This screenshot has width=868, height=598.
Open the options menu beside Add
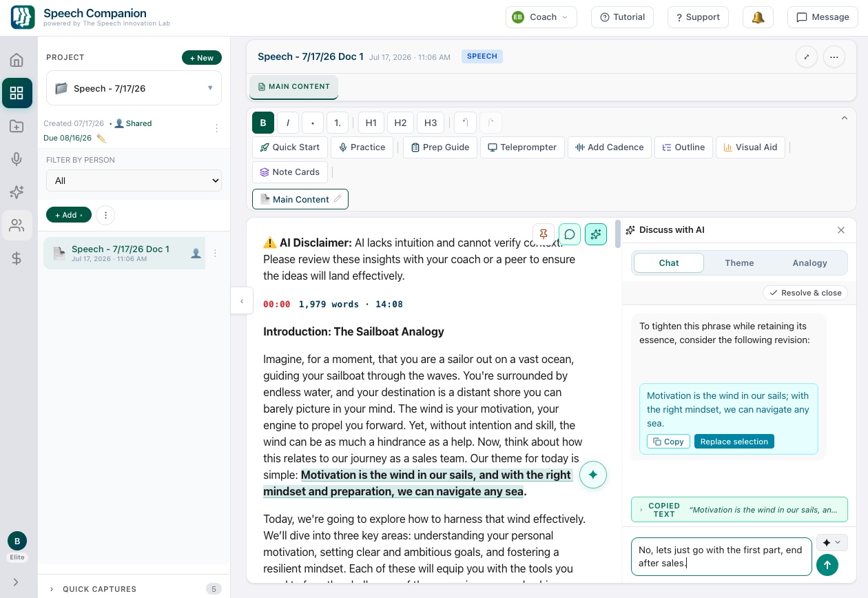[x=105, y=215]
